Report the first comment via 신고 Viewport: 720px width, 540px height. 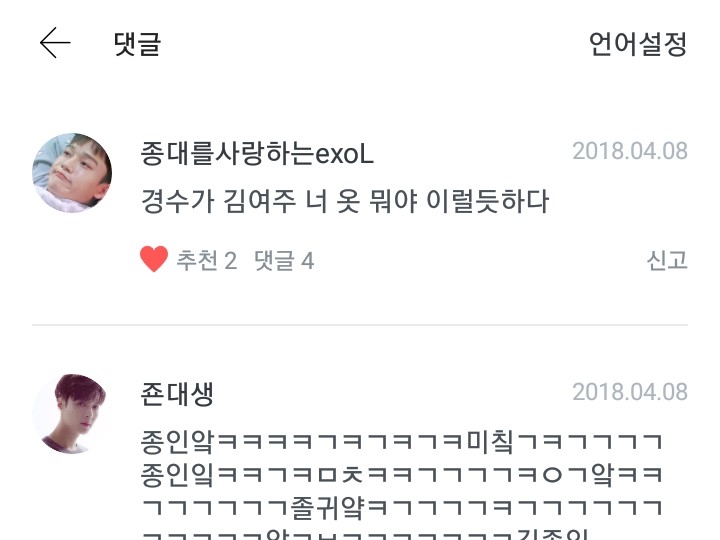(x=667, y=260)
